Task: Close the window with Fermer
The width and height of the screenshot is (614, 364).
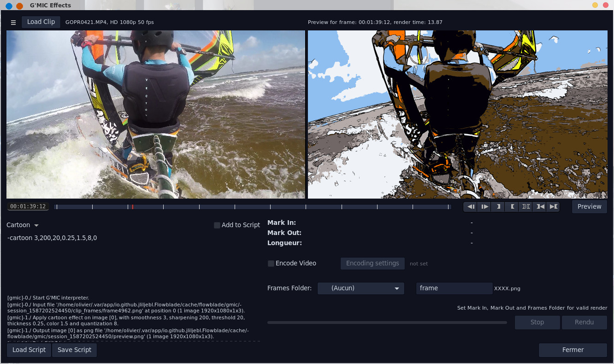Action: coord(573,350)
